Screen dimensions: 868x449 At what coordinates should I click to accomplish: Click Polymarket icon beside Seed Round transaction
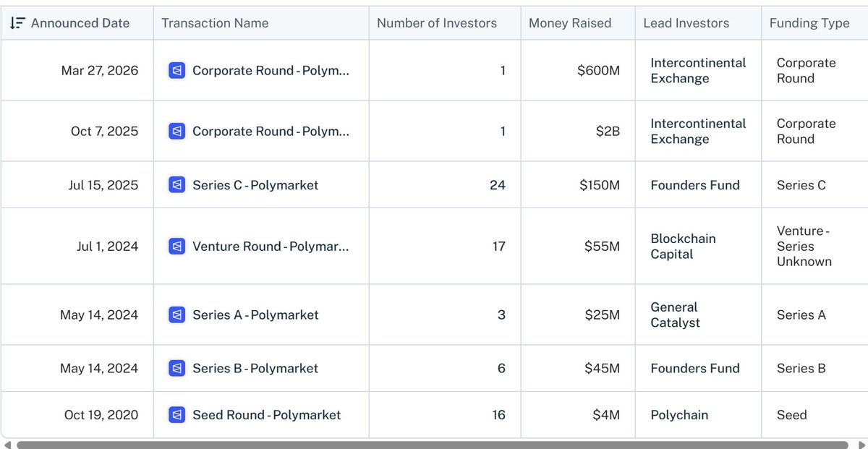pos(176,415)
